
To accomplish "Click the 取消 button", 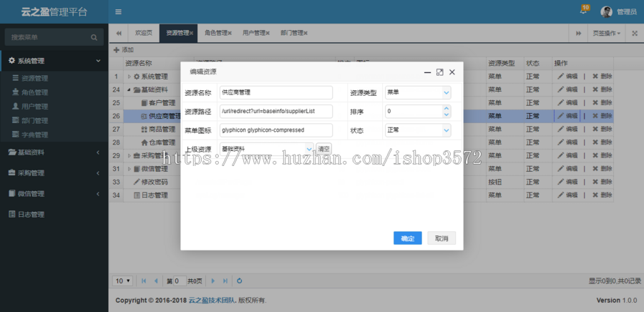I will click(441, 238).
